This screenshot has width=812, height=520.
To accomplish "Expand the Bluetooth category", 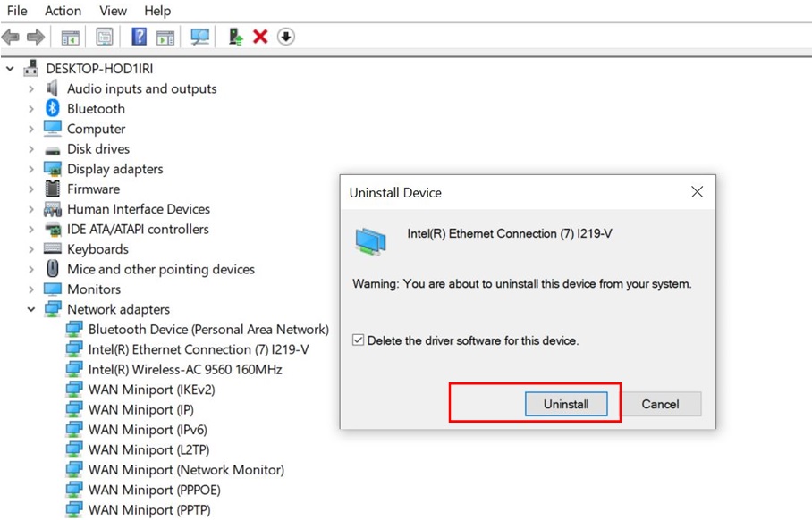I will click(x=31, y=109).
